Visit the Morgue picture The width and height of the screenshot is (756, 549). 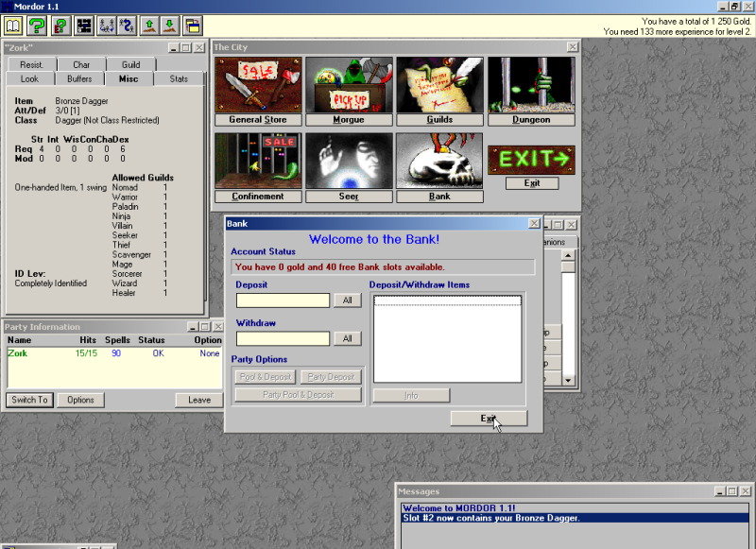348,86
